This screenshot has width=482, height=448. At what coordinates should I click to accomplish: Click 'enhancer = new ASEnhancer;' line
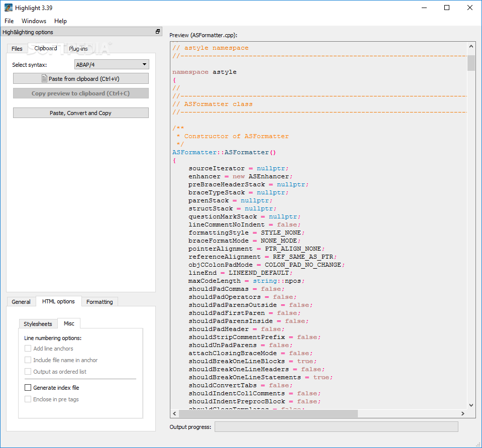(x=240, y=176)
